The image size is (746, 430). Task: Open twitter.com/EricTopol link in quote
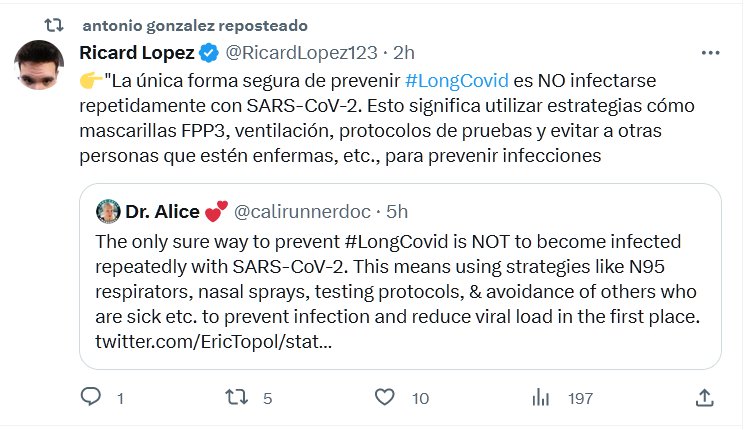pyautogui.click(x=214, y=342)
